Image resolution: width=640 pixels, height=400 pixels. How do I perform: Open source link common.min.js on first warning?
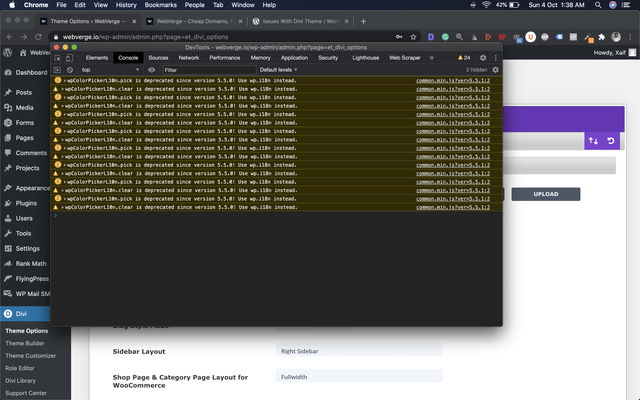[453, 80]
